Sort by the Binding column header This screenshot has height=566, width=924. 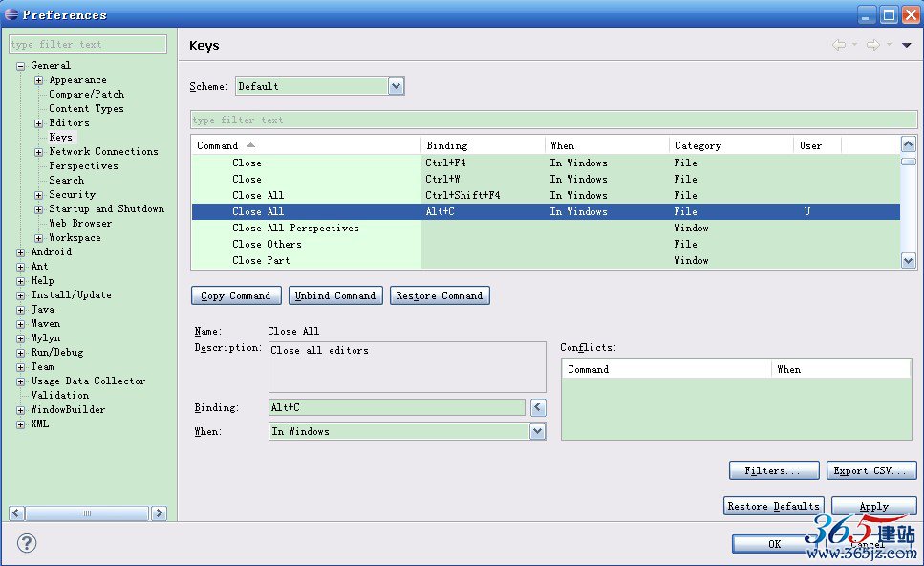(483, 145)
